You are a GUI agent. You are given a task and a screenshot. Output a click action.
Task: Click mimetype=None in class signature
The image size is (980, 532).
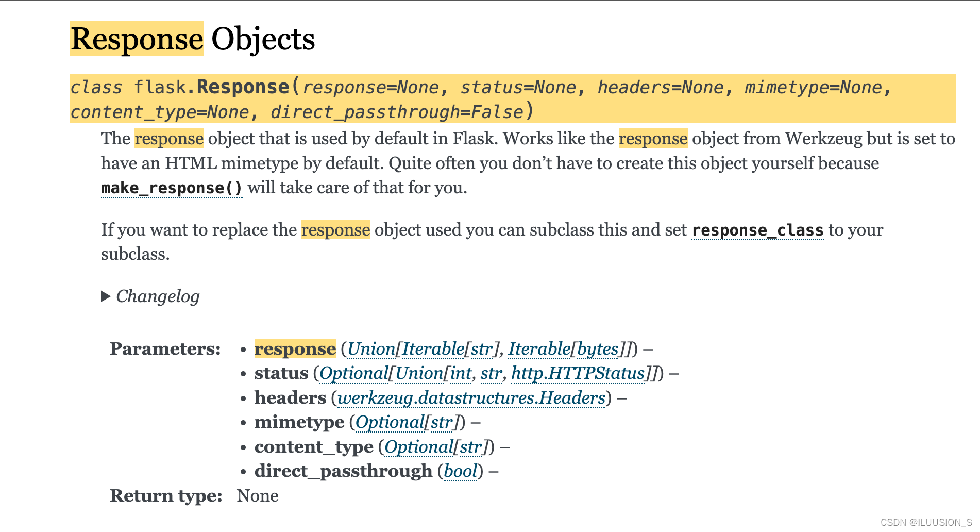[x=813, y=87]
